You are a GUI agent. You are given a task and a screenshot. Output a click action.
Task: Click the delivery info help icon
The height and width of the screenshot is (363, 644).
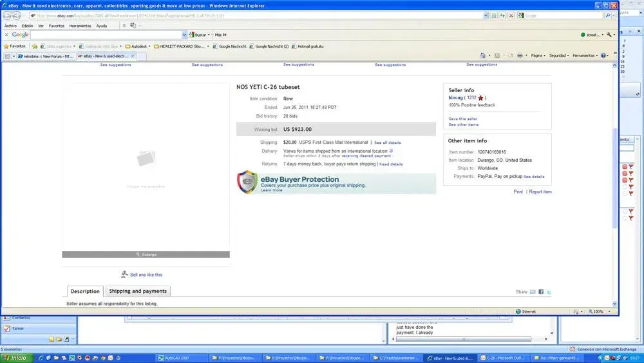(391, 151)
